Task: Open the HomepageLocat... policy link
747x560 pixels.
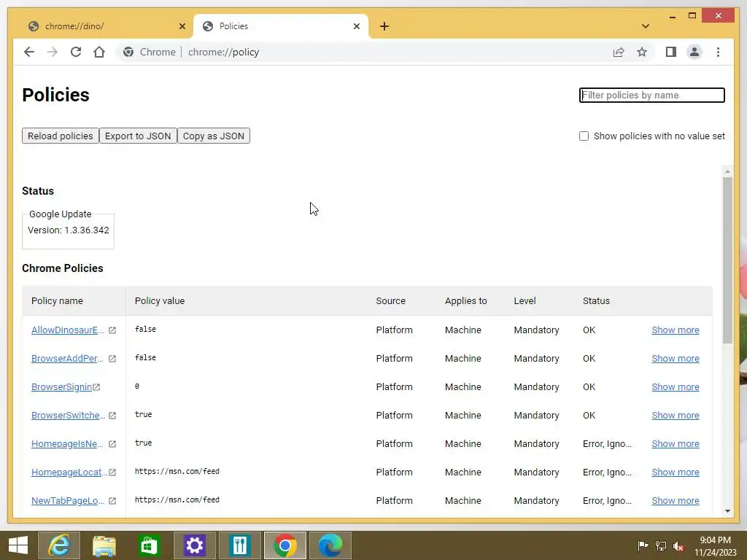Action: 69,472
